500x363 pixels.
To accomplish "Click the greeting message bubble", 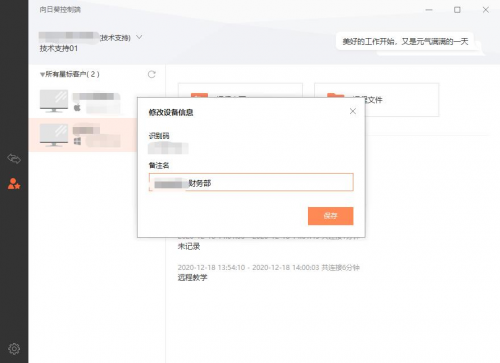I will 405,41.
